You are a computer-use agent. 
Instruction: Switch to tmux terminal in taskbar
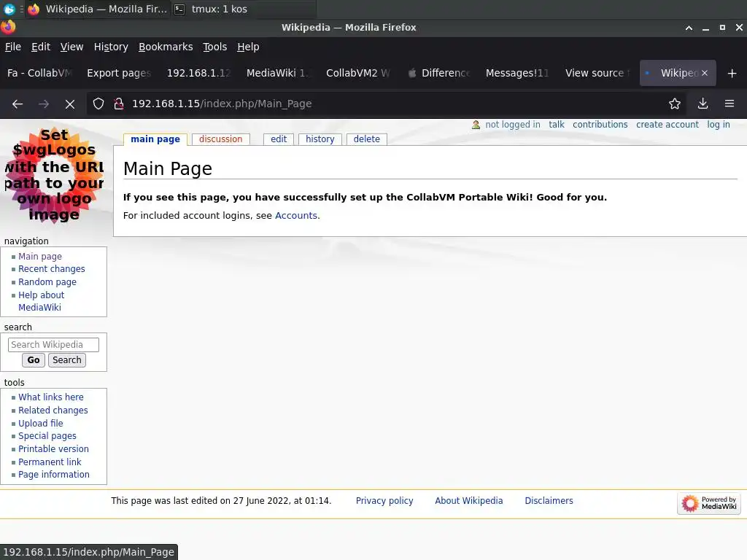211,9
